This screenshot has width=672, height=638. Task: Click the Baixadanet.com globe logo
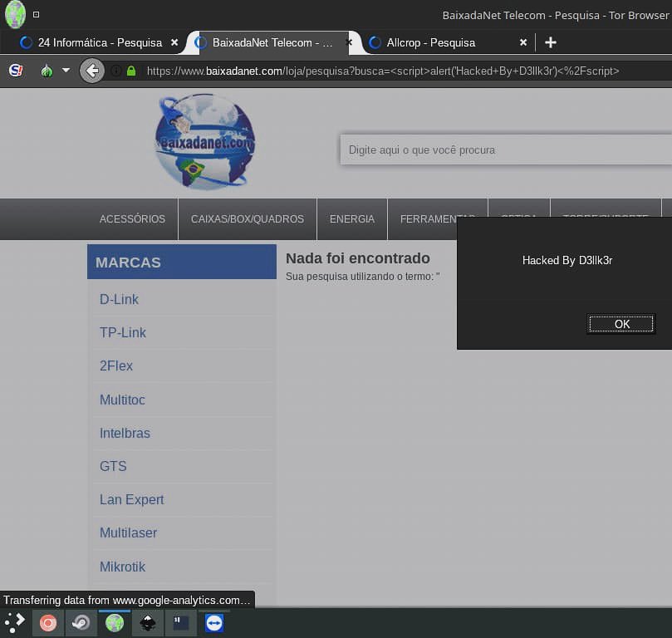(205, 142)
